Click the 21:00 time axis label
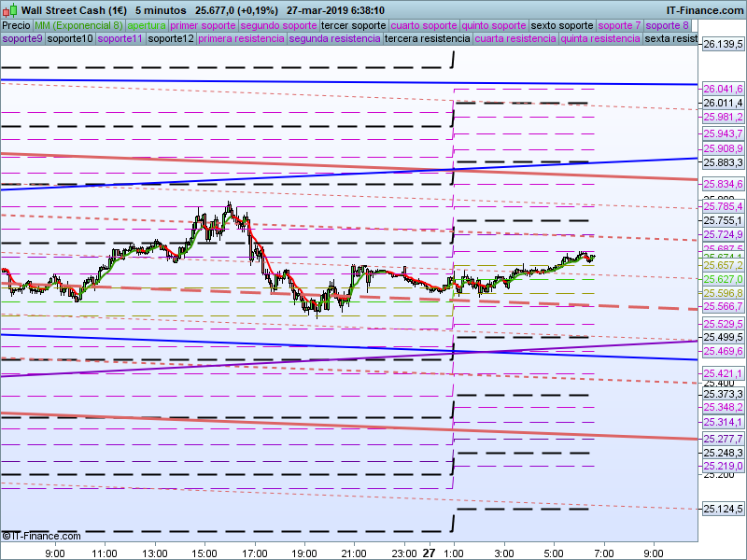 click(x=354, y=553)
